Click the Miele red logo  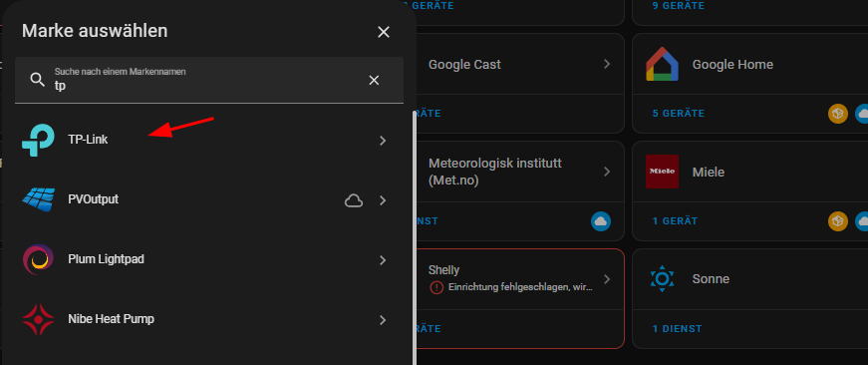click(662, 172)
